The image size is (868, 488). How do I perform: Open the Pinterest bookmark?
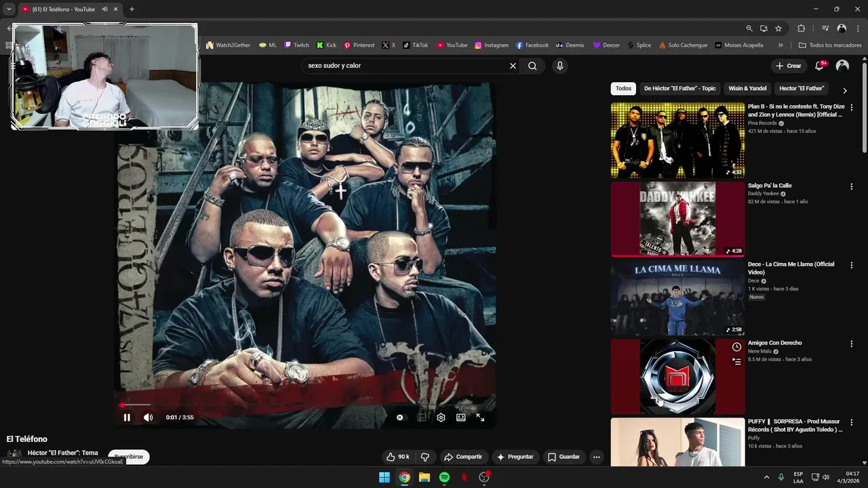coord(359,45)
